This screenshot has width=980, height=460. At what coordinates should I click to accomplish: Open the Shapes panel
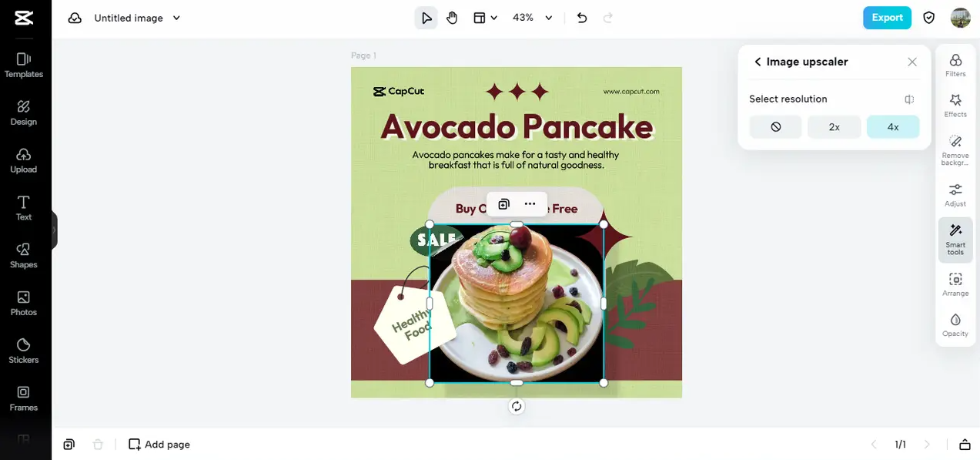coord(24,256)
